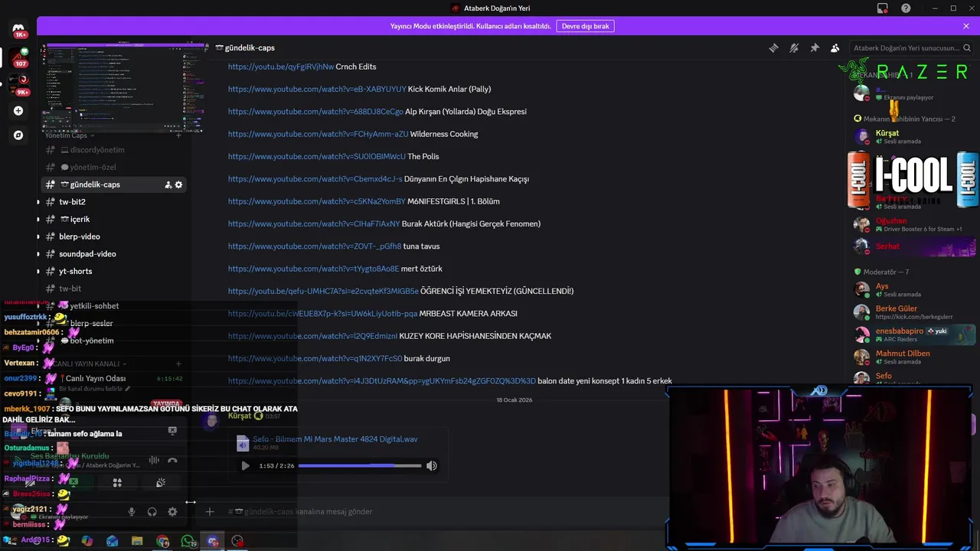Collapse the CANLI YAYIN KANALI category

(x=90, y=364)
